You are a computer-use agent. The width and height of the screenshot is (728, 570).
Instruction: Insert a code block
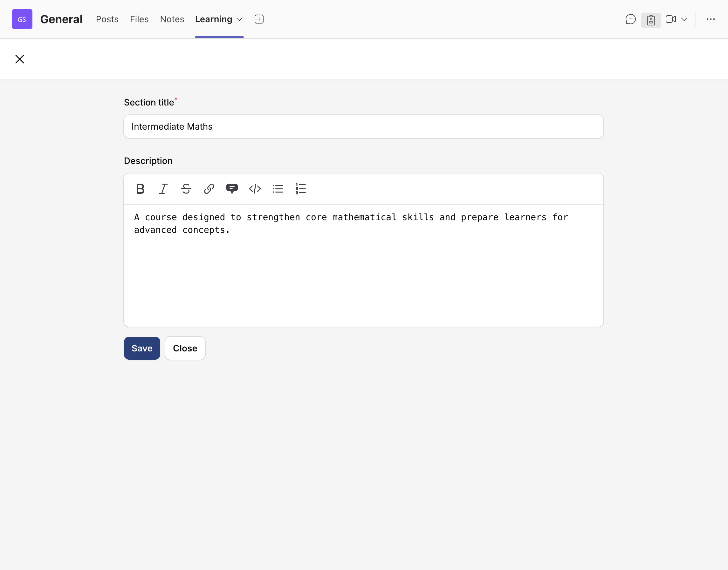[x=255, y=189]
